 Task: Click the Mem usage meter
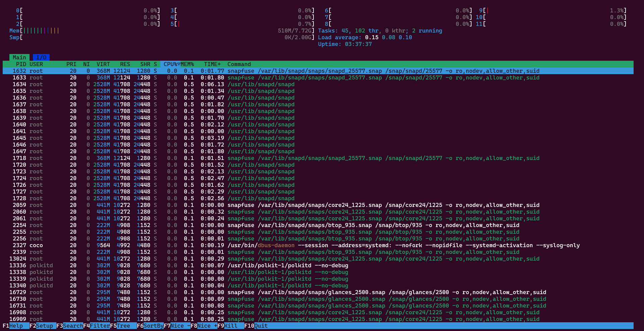pyautogui.click(x=34, y=31)
